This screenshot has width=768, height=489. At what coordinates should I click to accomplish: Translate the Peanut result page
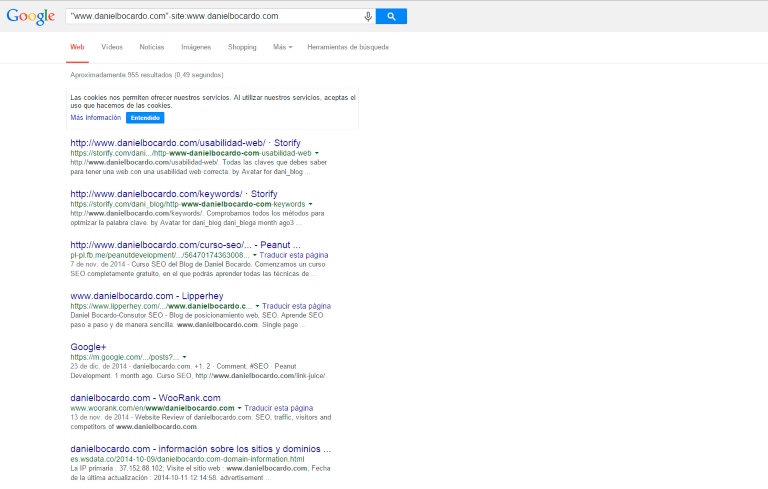click(x=294, y=255)
